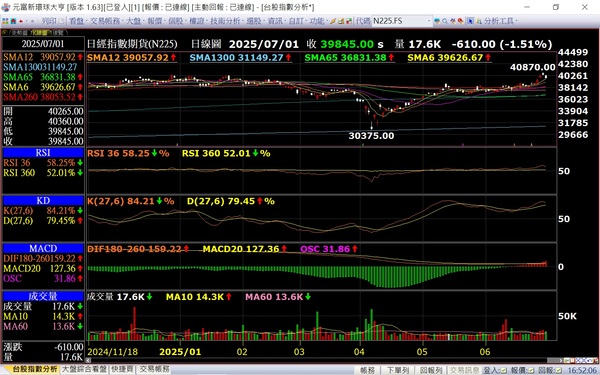This screenshot has width=600, height=375.
Task: Click the red-green chart icon before 代碼
Action: tap(349, 21)
